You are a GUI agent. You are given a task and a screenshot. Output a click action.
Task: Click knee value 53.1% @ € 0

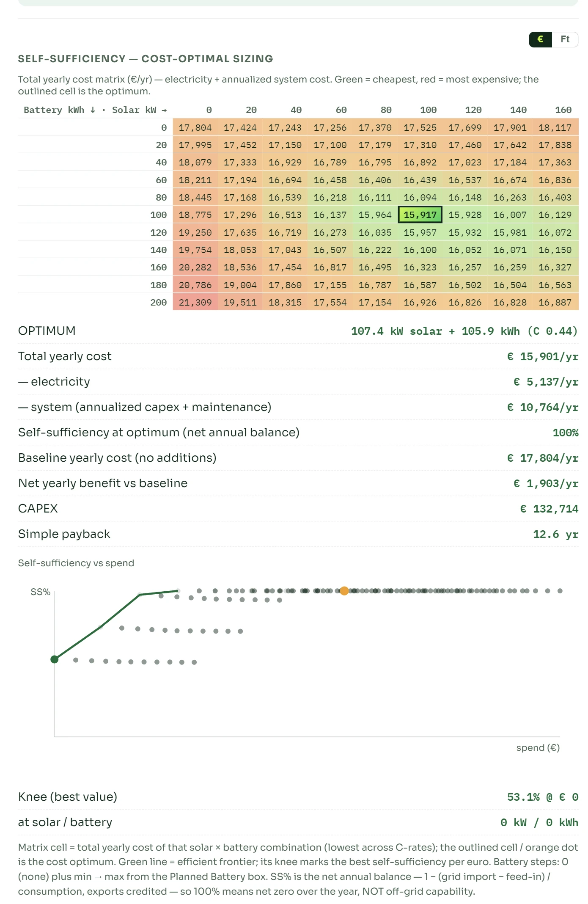click(543, 797)
